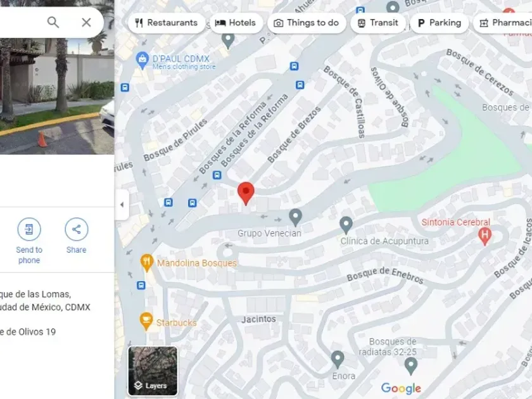Open the Starbucks cafe marker
Image resolution: width=532 pixels, height=399 pixels.
[146, 321]
